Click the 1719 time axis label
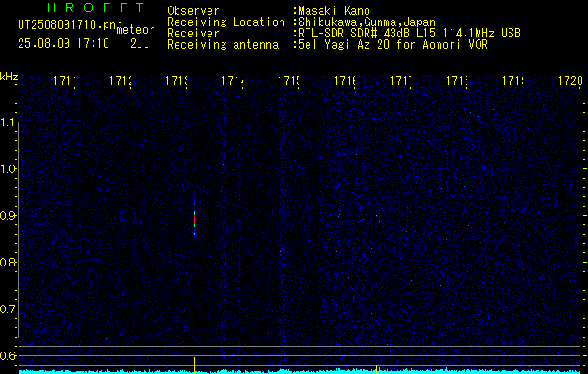The image size is (588, 374). coord(513,81)
